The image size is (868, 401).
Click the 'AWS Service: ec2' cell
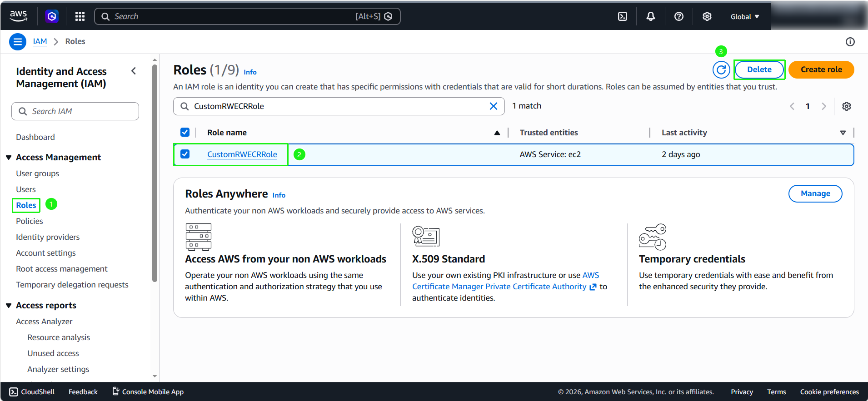550,154
